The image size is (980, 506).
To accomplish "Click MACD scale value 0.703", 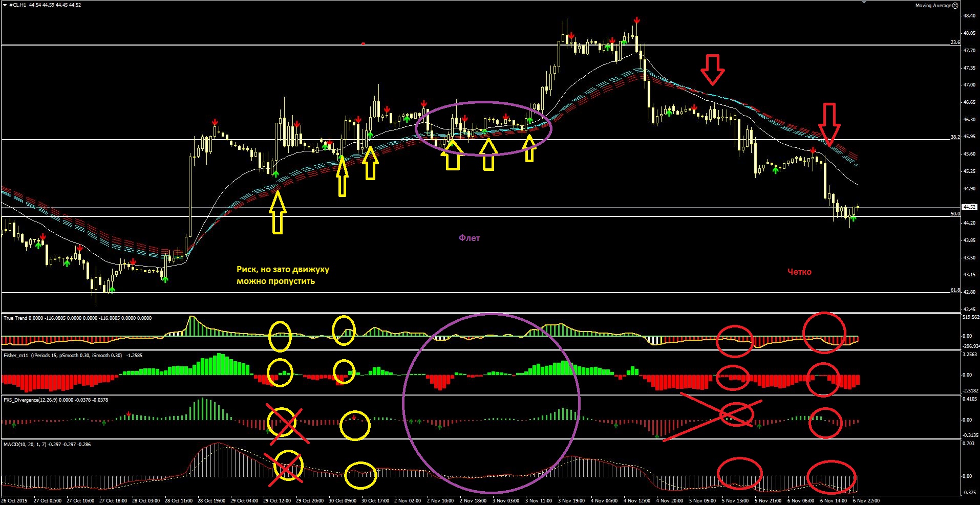I will tap(969, 444).
